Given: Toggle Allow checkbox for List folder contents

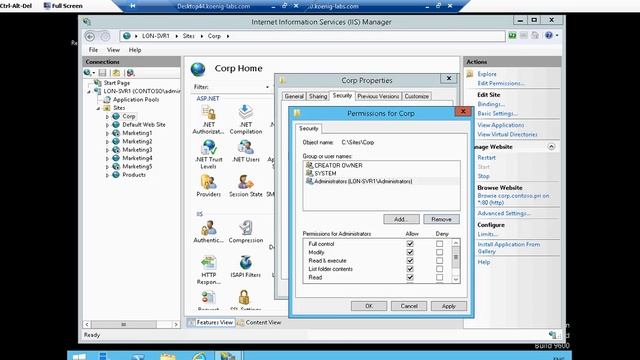Looking at the screenshot, I should coord(410,269).
